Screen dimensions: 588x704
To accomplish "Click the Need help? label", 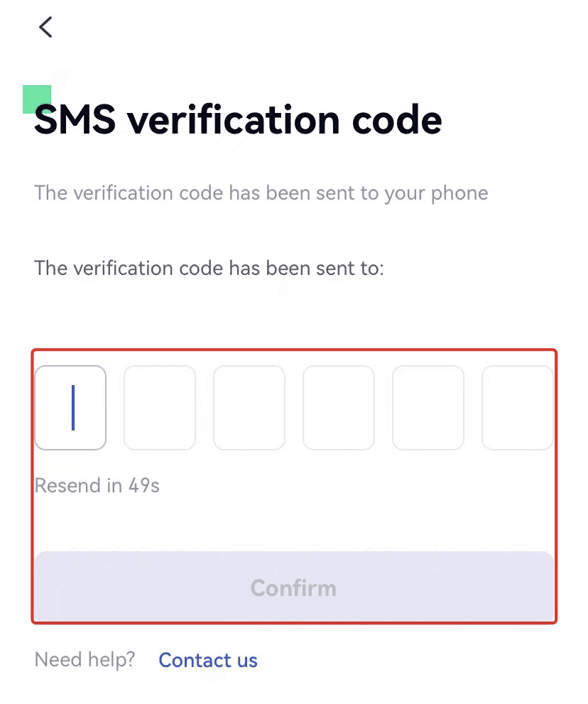I will pyautogui.click(x=85, y=660).
